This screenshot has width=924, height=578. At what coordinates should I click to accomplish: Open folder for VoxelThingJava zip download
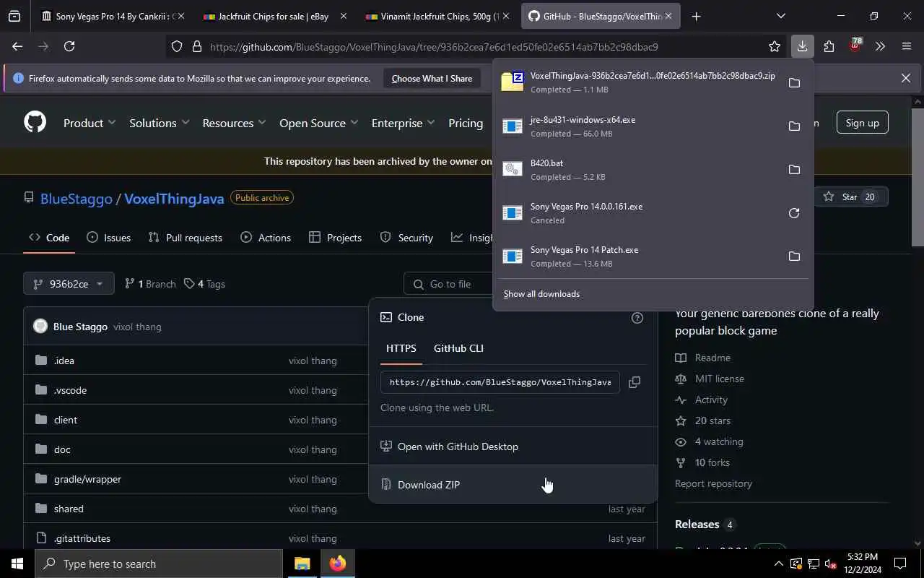[794, 82]
